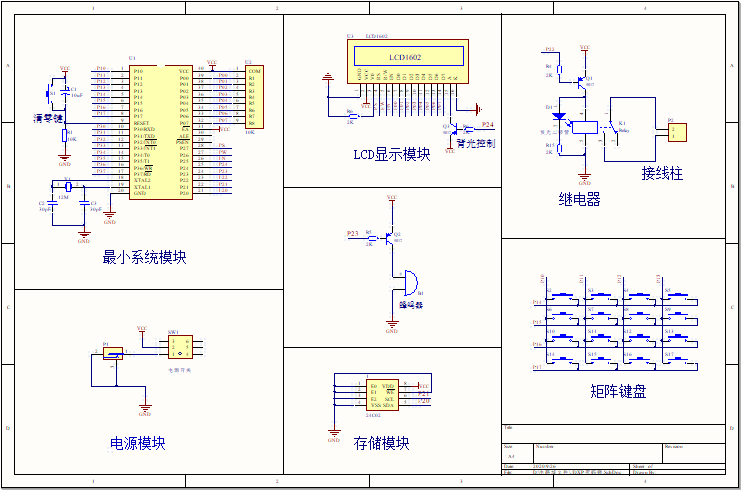Viewport: 741px width, 490px height.
Task: Click keypad switch S2
Action: point(562,298)
